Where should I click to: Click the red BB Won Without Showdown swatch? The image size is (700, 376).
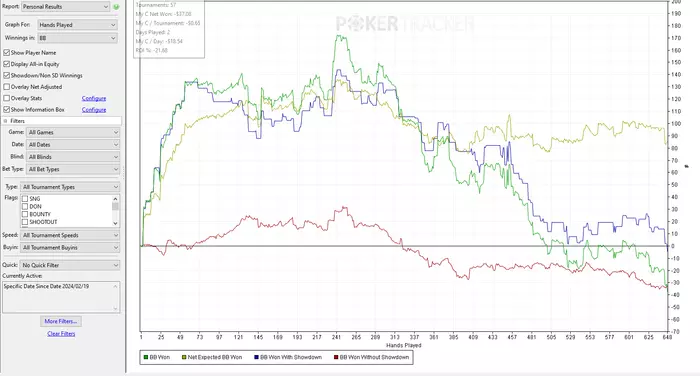click(336, 357)
